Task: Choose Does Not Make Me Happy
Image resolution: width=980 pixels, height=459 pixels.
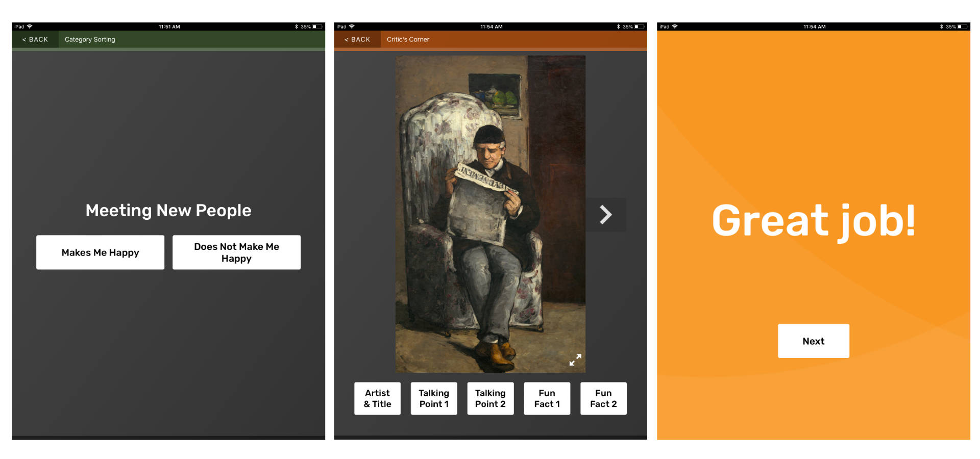Action: [x=236, y=252]
